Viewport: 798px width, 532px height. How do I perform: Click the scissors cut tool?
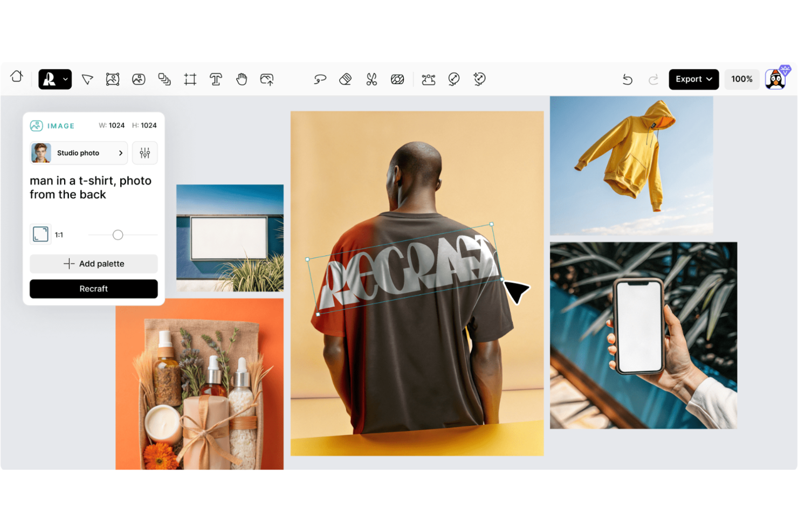pos(372,80)
